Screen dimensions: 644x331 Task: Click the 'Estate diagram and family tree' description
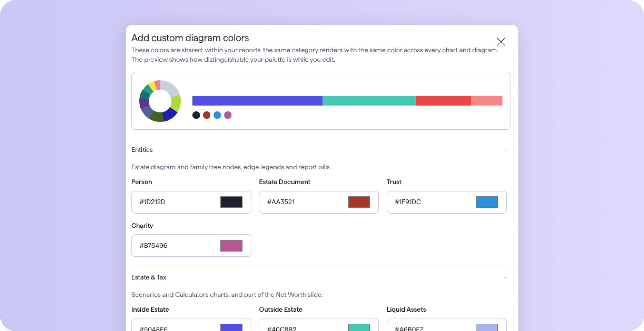coord(231,167)
